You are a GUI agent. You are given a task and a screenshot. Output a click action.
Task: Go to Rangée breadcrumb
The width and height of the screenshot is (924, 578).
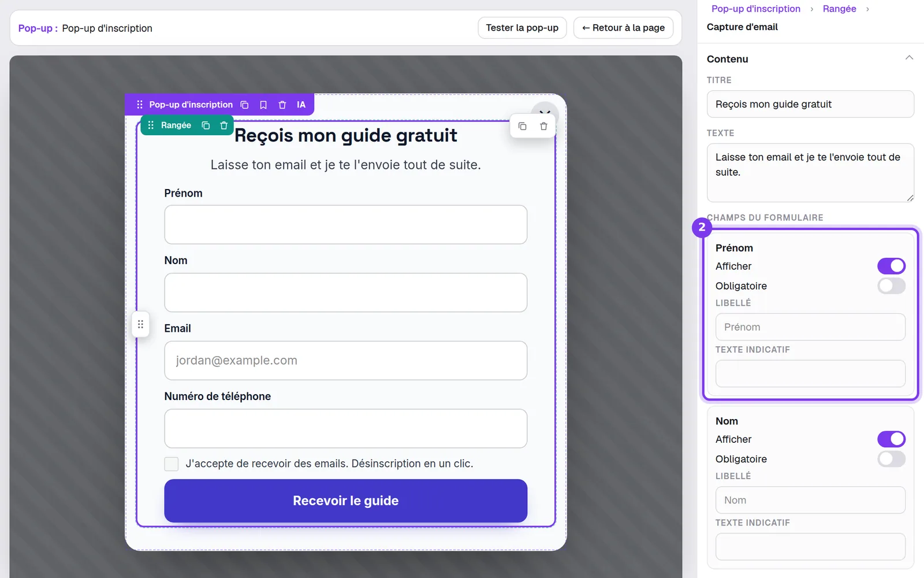coord(839,9)
